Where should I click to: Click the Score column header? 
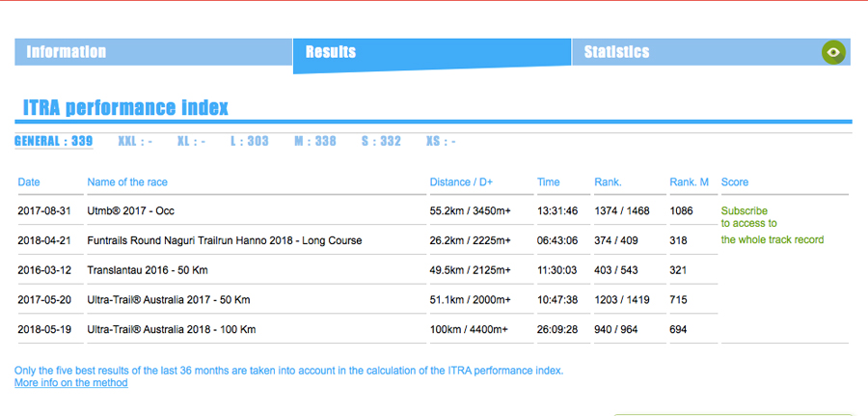[x=734, y=181]
